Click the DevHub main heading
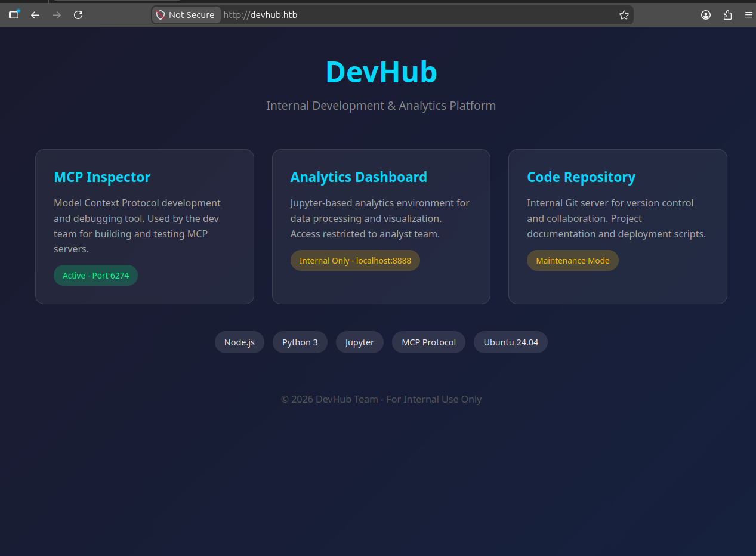 (x=381, y=72)
